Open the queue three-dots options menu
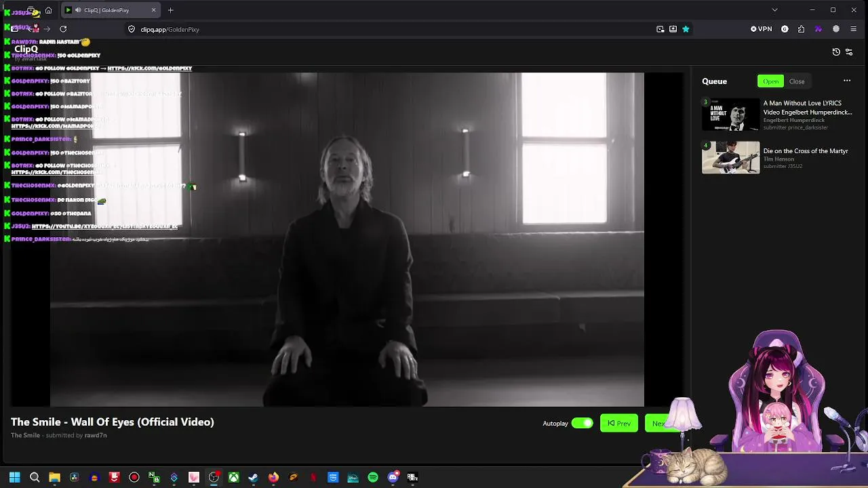This screenshot has height=488, width=868. coord(847,81)
